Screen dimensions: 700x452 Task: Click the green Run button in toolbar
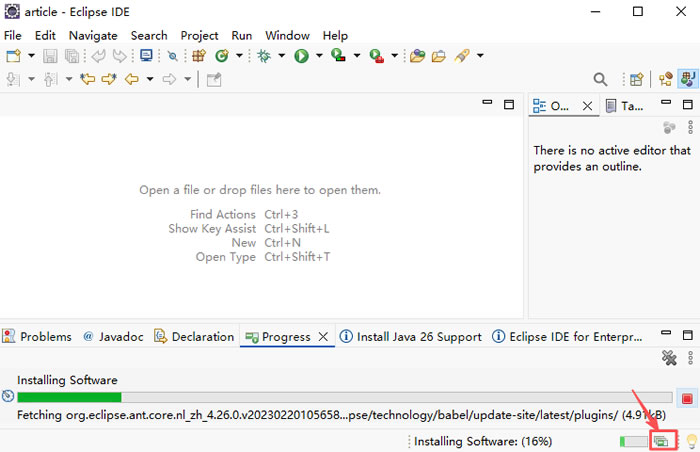click(301, 56)
